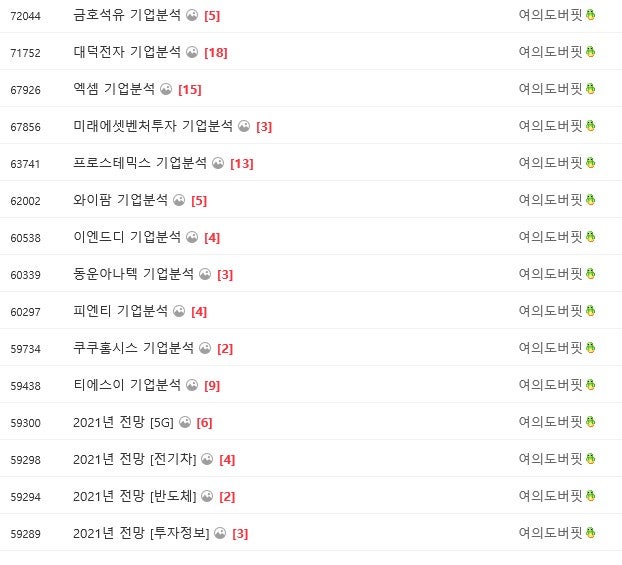This screenshot has width=622, height=565.
Task: Open the 프로스테믹스 기업분석 post
Action: click(x=140, y=163)
